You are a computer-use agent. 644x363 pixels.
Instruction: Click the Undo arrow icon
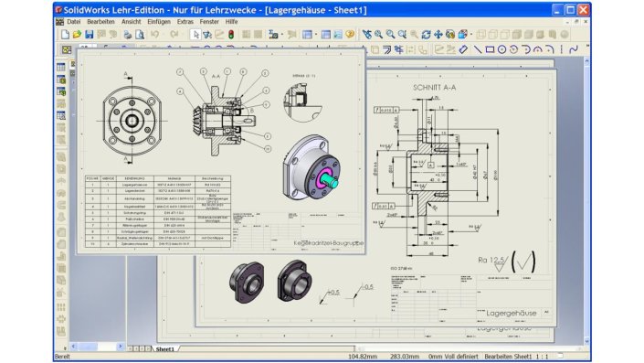155,35
